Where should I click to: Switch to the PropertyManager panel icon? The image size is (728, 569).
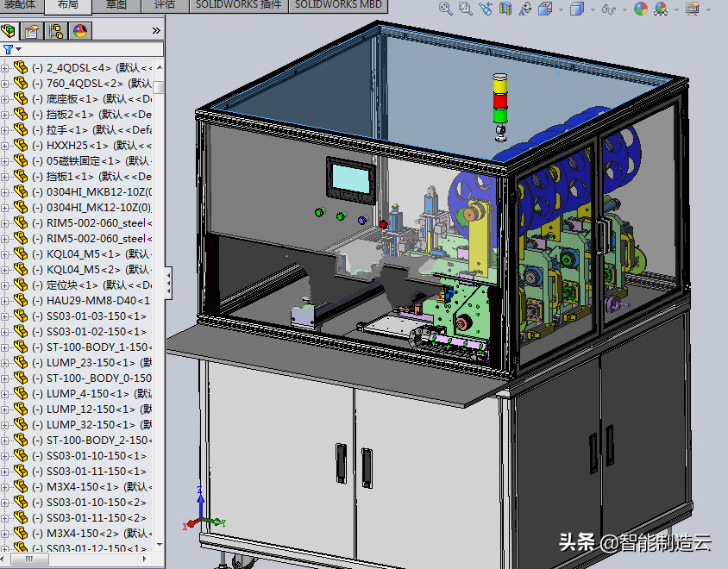[32, 31]
